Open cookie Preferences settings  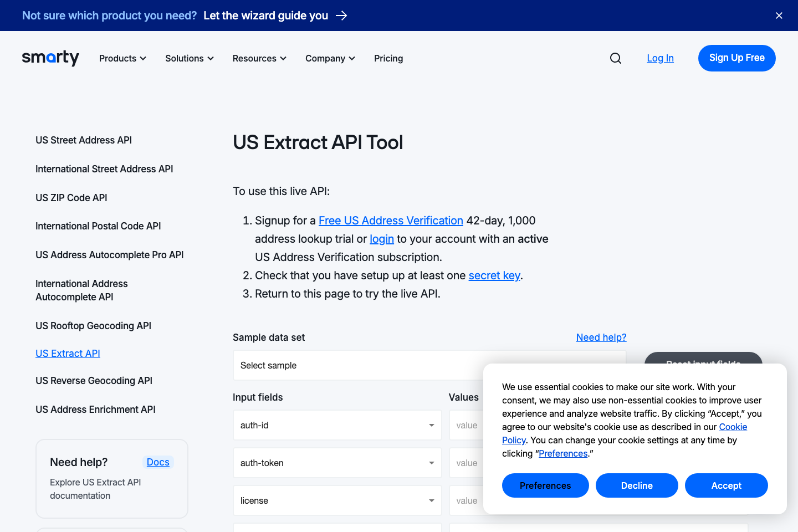click(x=545, y=485)
